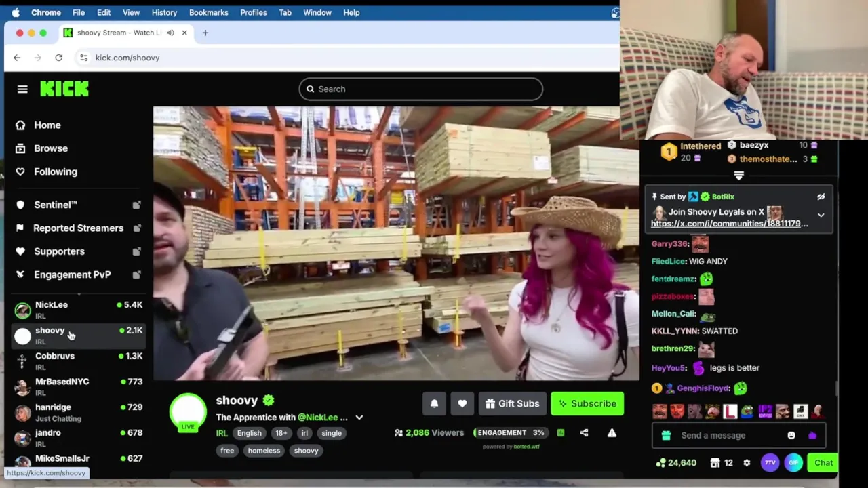Click the KICK logo
Image resolution: width=868 pixels, height=488 pixels.
pyautogui.click(x=64, y=89)
